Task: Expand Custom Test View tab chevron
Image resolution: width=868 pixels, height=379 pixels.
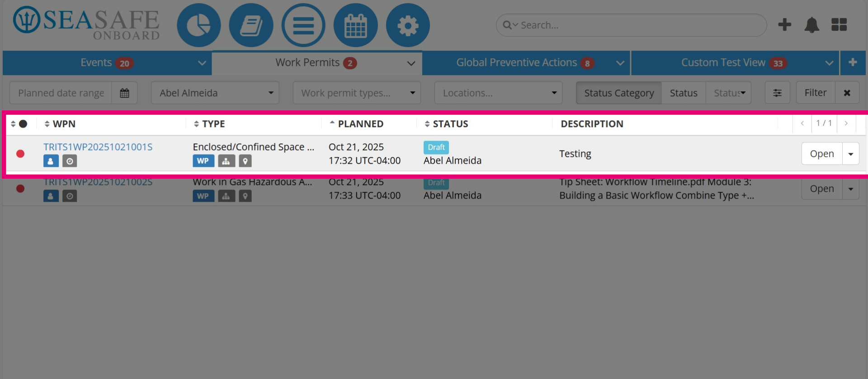Action: [829, 63]
